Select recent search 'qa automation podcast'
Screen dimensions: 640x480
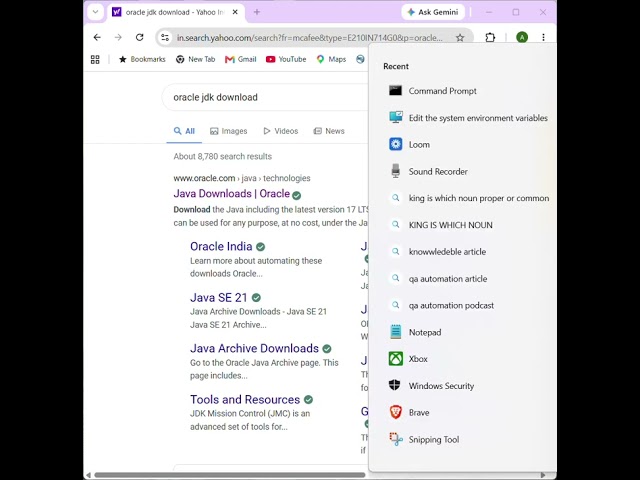coord(441,305)
